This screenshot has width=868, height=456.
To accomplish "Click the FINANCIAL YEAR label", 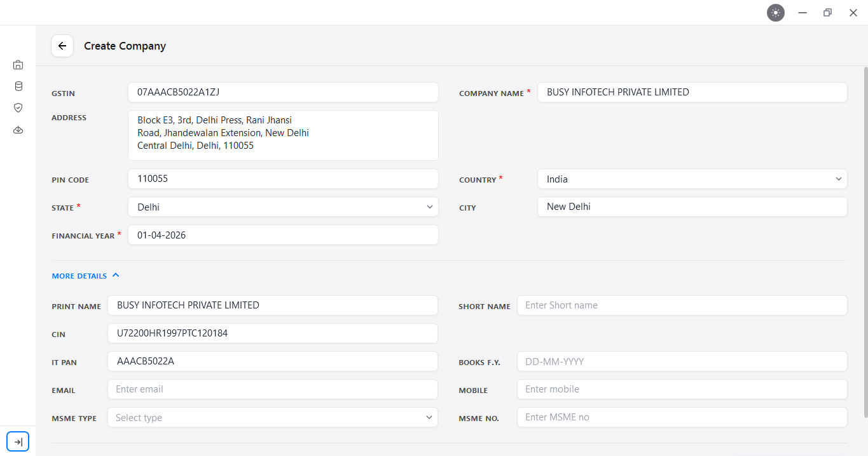I will click(x=83, y=236).
